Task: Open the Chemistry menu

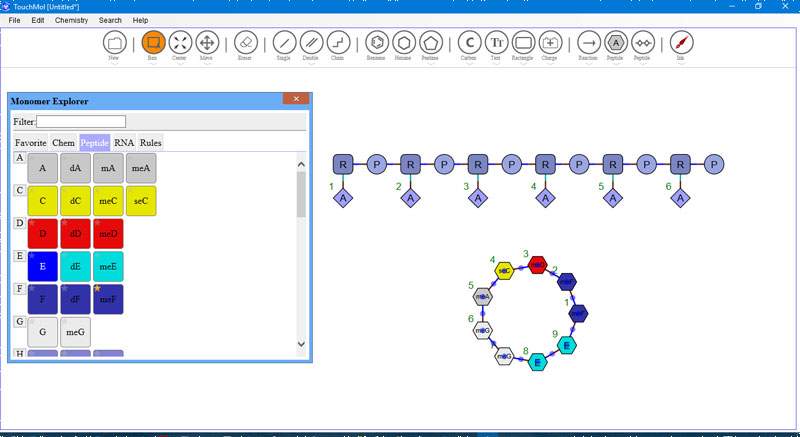Action: coord(71,20)
